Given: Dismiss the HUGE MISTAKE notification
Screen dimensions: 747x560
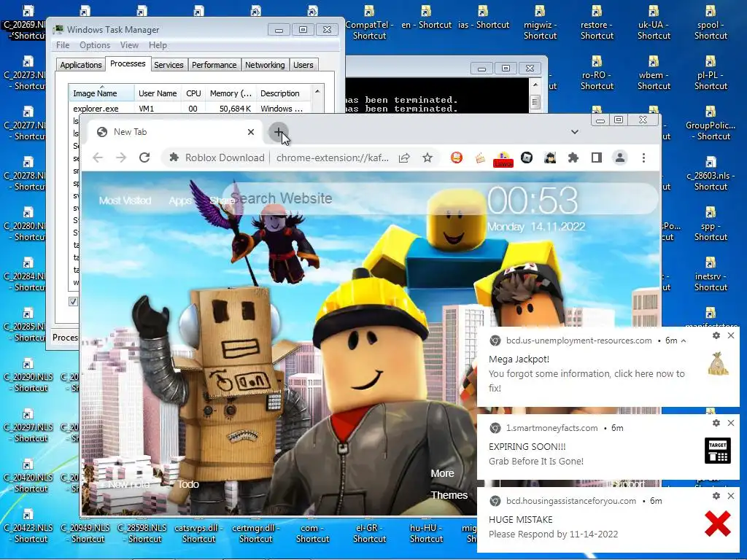Looking at the screenshot, I should tap(731, 496).
